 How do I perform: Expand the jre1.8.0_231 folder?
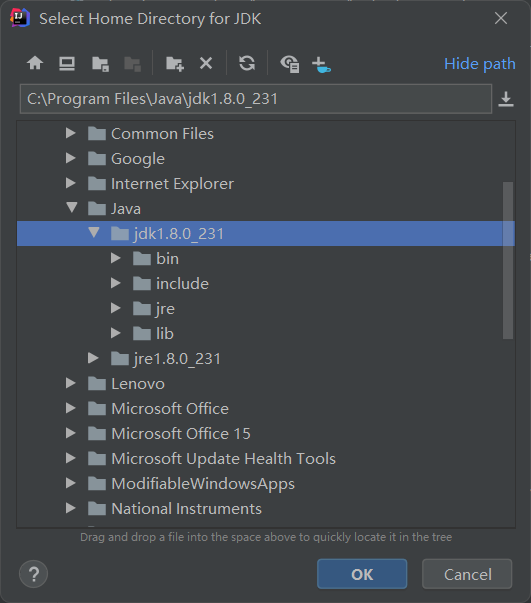[93, 358]
